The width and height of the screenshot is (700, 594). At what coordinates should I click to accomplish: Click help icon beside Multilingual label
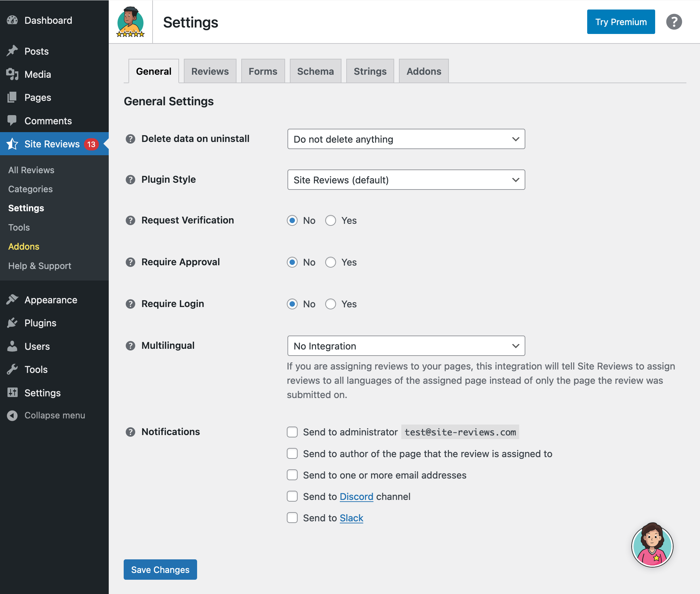[130, 346]
